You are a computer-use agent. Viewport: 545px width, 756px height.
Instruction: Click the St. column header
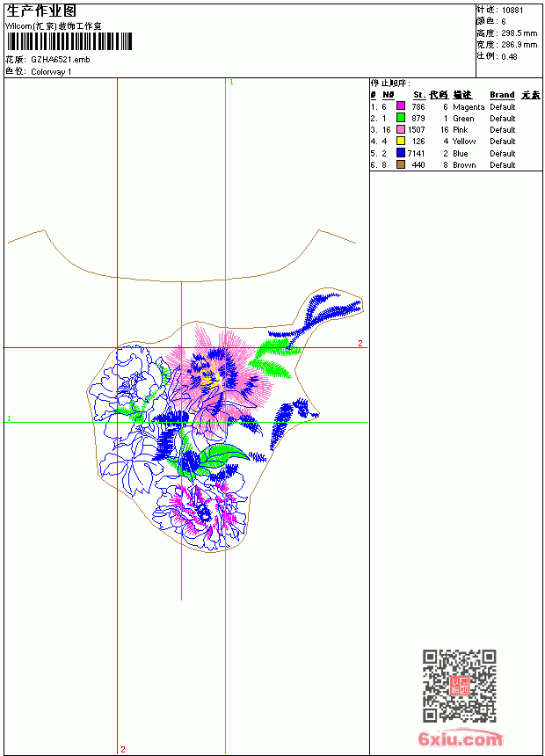pos(419,95)
